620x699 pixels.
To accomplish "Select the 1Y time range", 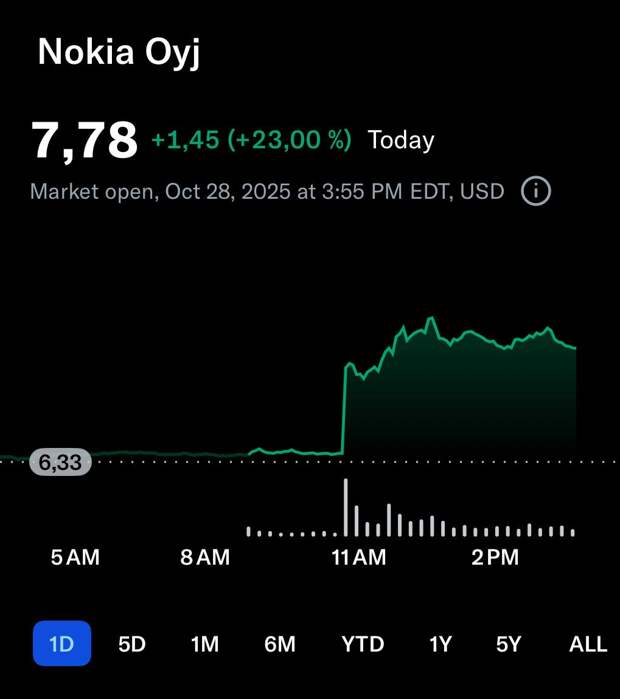I will (x=440, y=644).
